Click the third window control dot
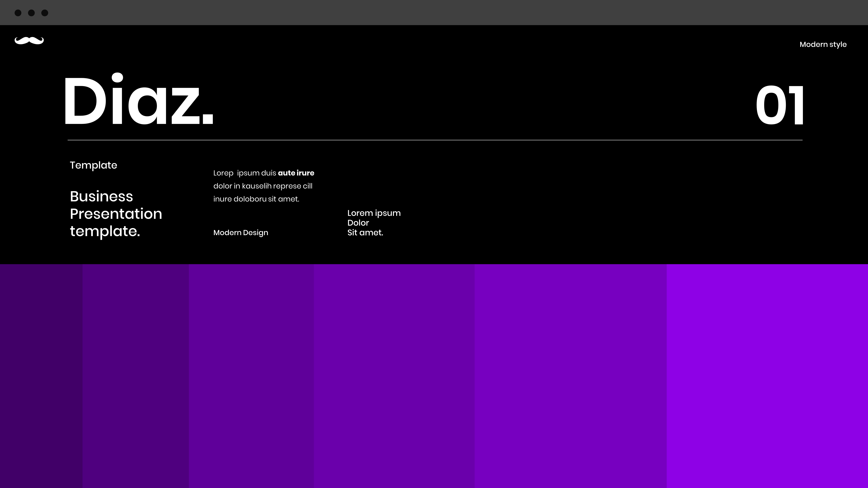Screen dimensions: 868x488 (x=45, y=13)
